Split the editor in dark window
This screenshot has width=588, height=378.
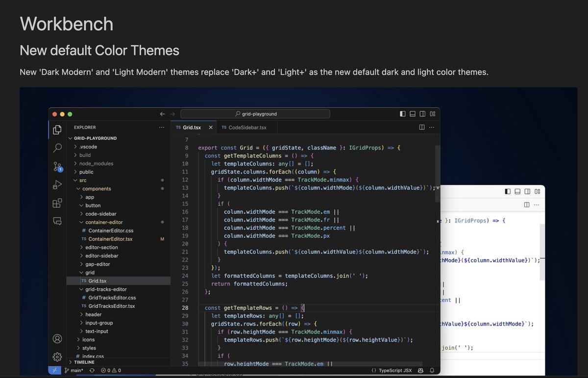coord(422,127)
